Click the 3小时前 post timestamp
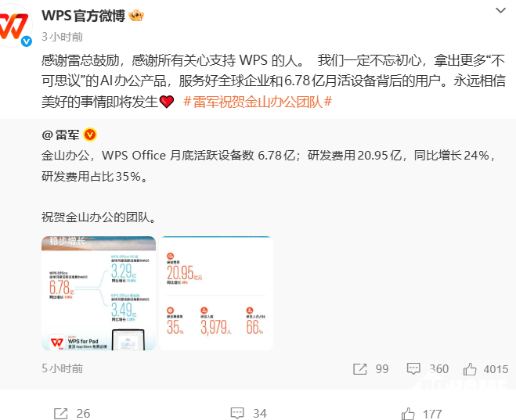The image size is (516, 420). (x=62, y=37)
